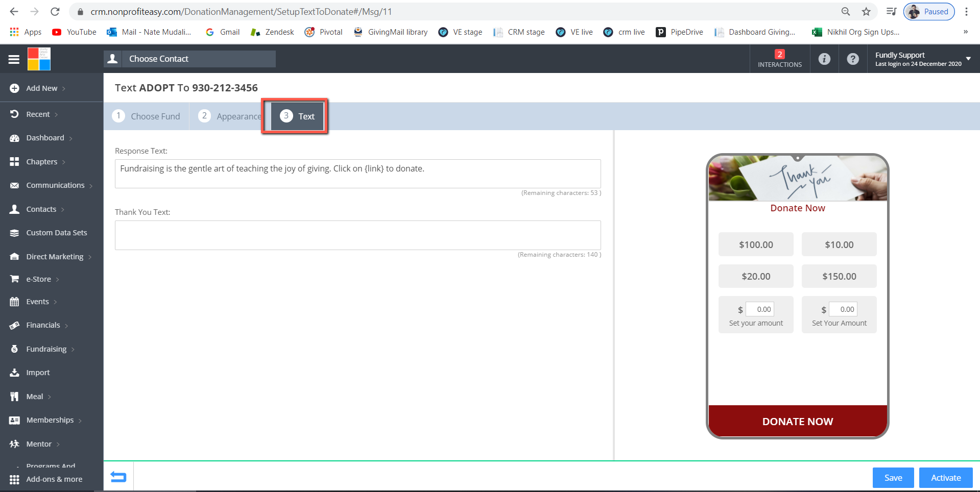Click the Activate button
This screenshot has width=980, height=492.
coord(946,478)
